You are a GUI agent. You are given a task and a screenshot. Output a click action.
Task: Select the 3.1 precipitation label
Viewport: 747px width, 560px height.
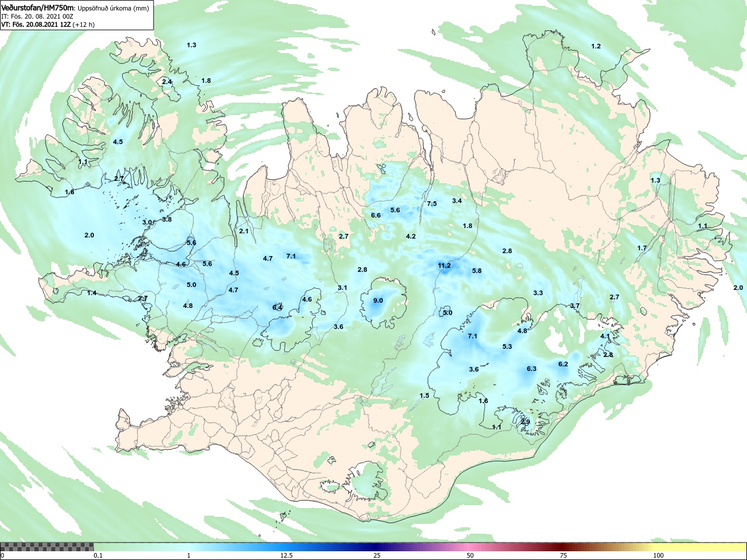[x=343, y=288]
